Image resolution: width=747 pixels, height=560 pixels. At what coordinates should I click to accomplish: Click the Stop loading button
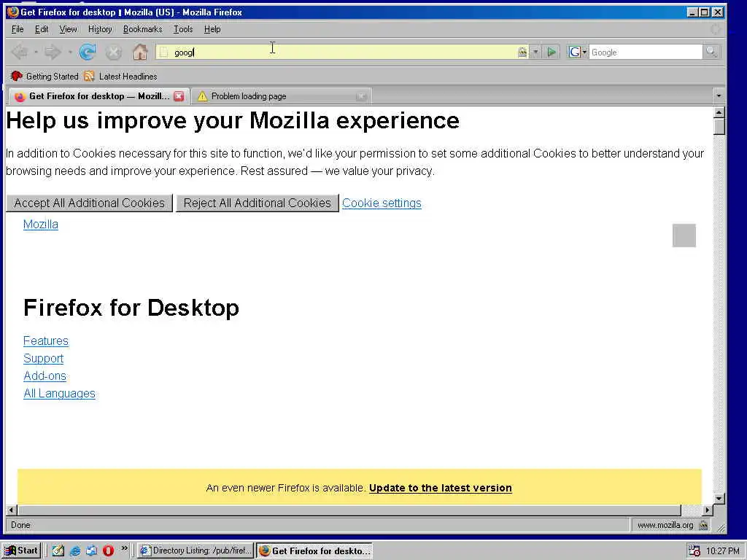coord(113,52)
